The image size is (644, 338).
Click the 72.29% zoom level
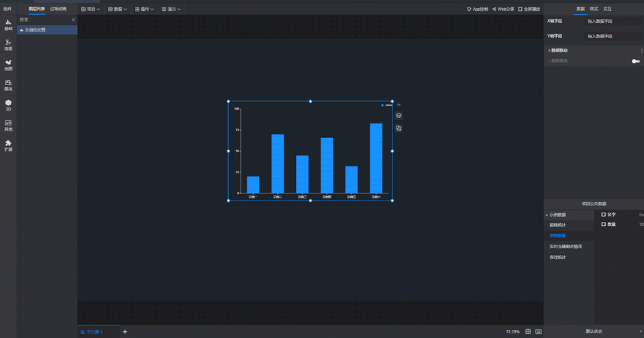tap(513, 332)
